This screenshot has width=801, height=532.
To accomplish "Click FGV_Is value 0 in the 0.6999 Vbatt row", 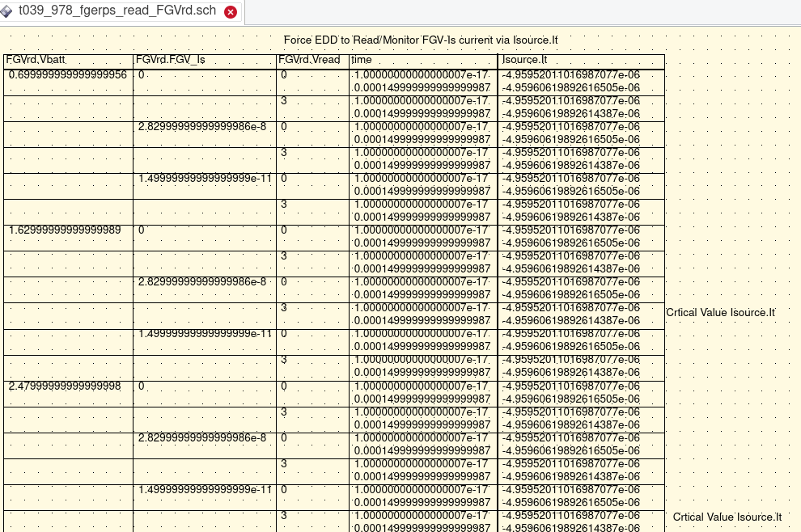I will click(x=142, y=75).
